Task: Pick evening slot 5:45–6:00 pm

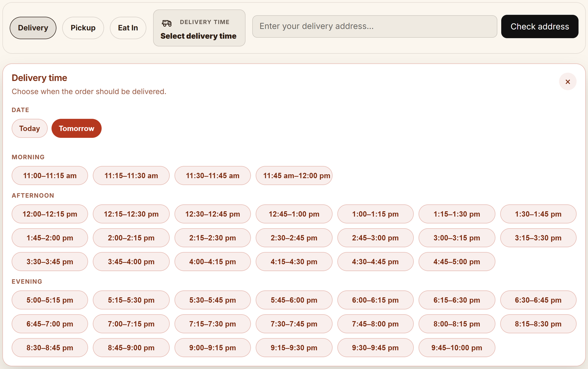Action: point(294,300)
